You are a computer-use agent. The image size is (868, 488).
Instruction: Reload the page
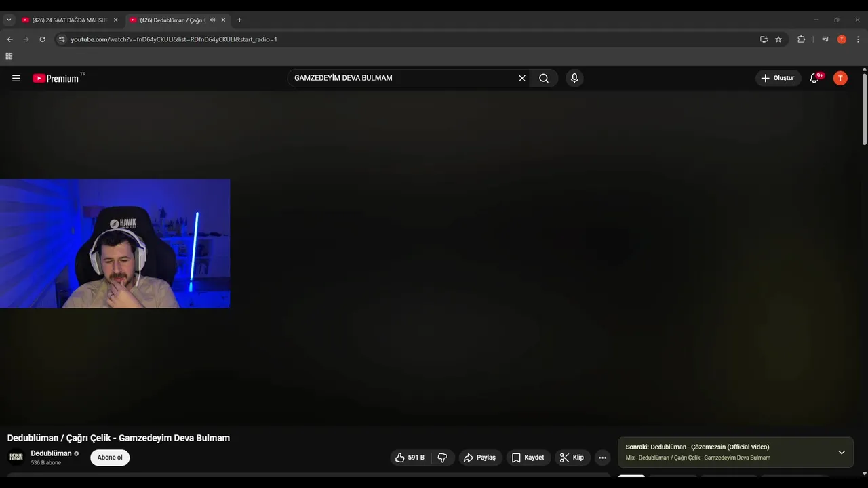pos(42,39)
